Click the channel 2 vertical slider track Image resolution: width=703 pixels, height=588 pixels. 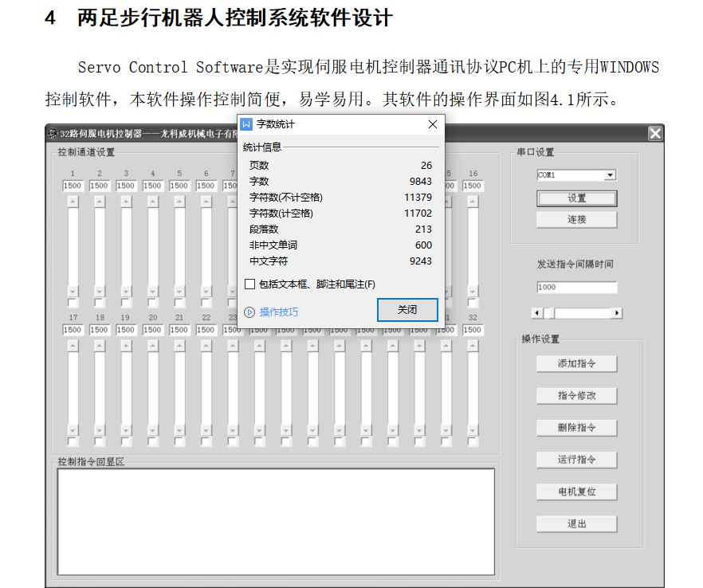tap(100, 246)
